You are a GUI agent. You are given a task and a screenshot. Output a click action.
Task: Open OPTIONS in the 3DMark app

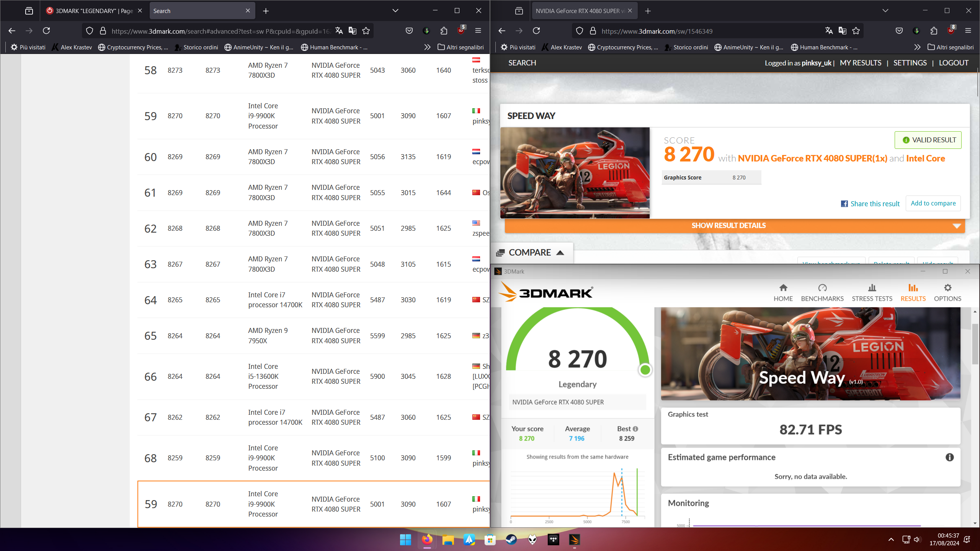click(x=947, y=293)
